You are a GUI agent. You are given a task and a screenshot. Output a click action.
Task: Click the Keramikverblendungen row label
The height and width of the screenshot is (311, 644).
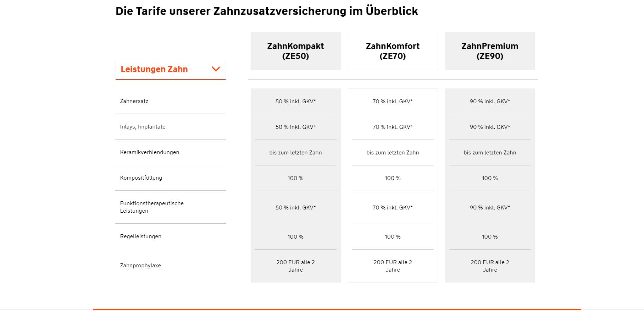point(149,152)
